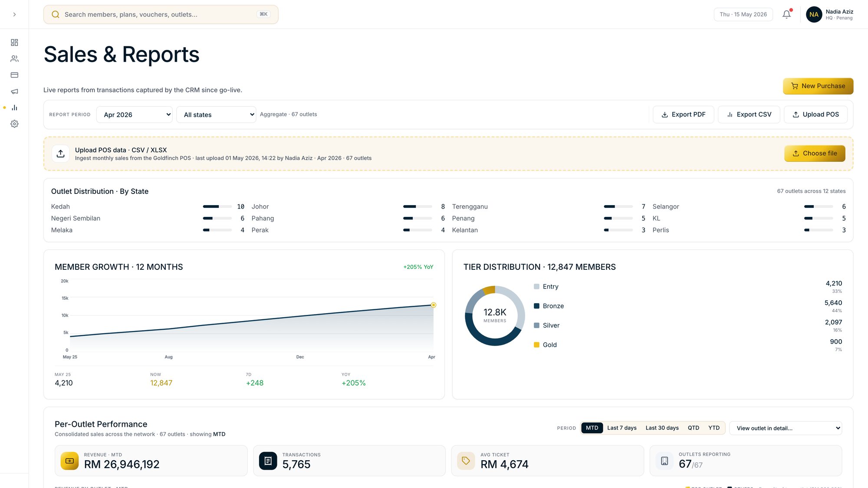
Task: Click the 12.8K members donut chart
Action: [x=495, y=316]
